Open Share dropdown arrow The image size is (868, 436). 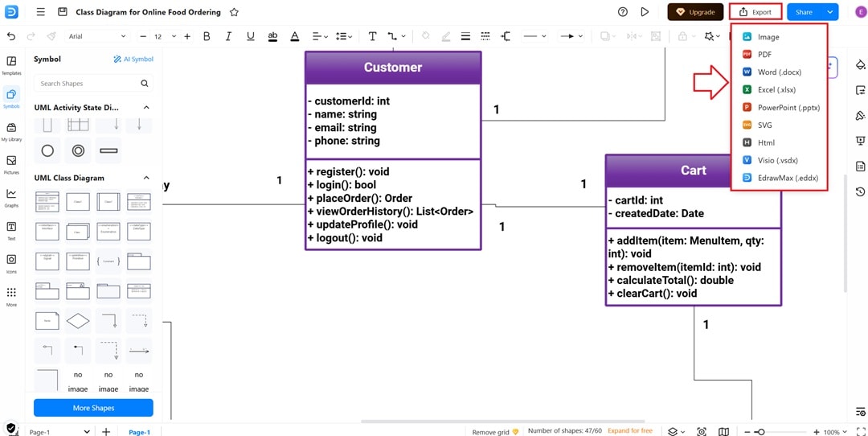tap(829, 11)
